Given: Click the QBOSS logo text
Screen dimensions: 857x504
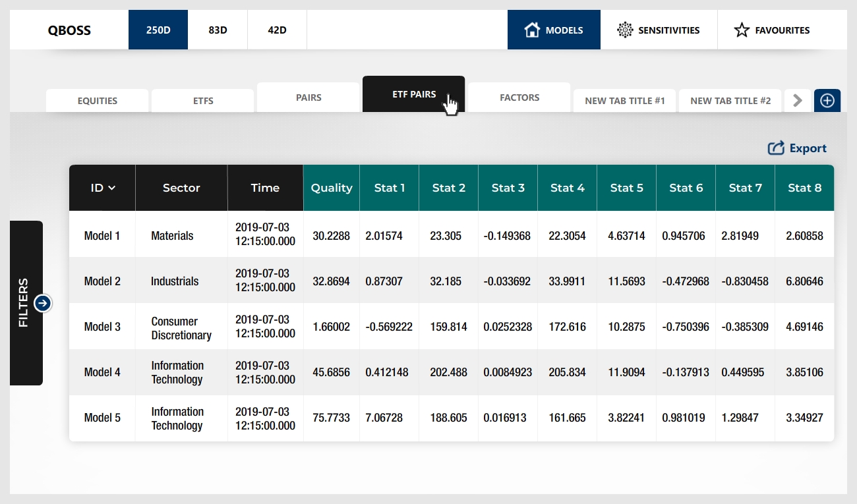Looking at the screenshot, I should pyautogui.click(x=69, y=30).
